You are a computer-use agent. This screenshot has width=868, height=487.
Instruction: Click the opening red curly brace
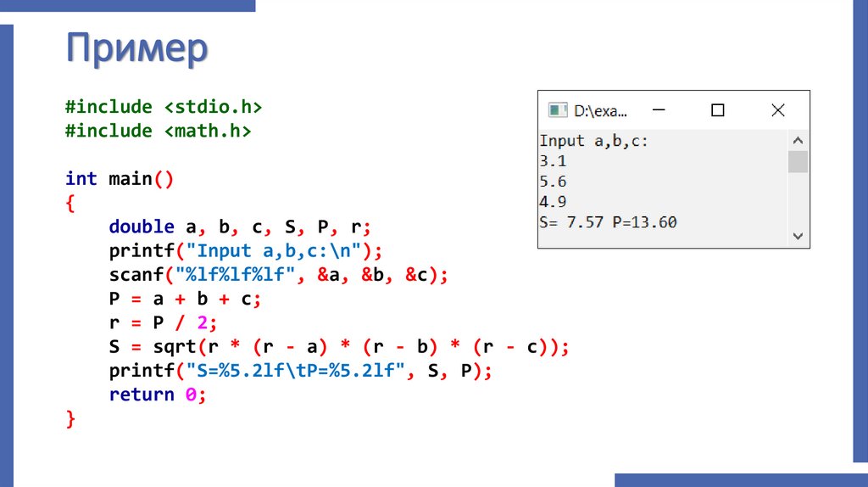point(70,204)
